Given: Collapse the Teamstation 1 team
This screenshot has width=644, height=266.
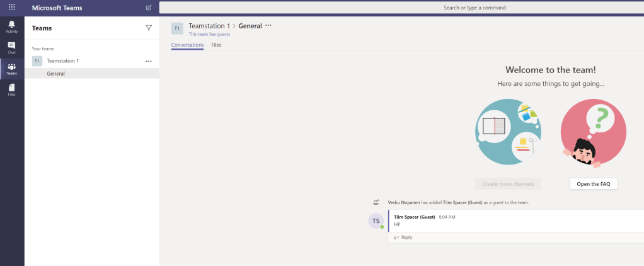Looking at the screenshot, I should coord(62,61).
